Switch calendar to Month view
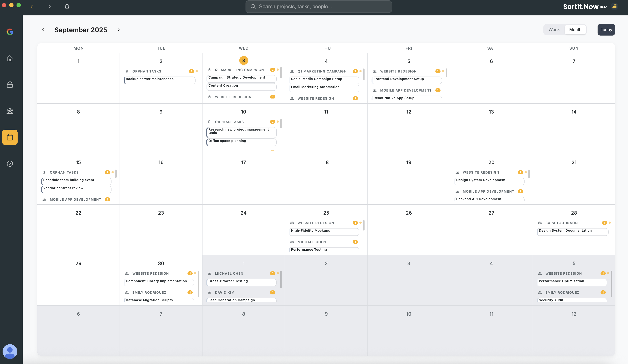628x364 pixels. (x=575, y=30)
